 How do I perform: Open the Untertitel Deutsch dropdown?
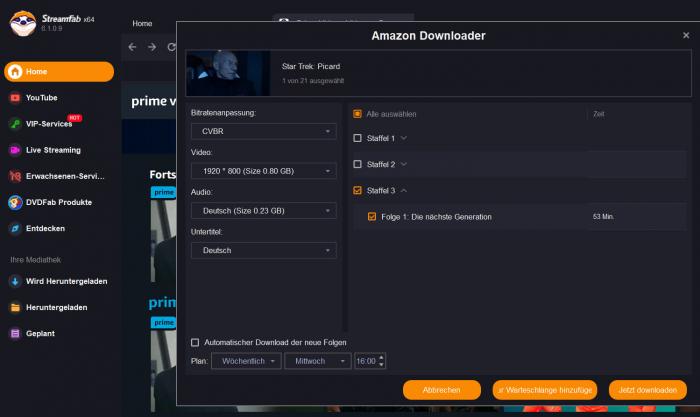point(263,250)
